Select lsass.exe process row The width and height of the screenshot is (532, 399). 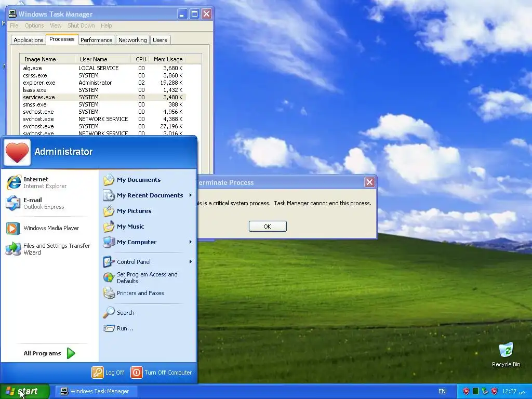[103, 90]
